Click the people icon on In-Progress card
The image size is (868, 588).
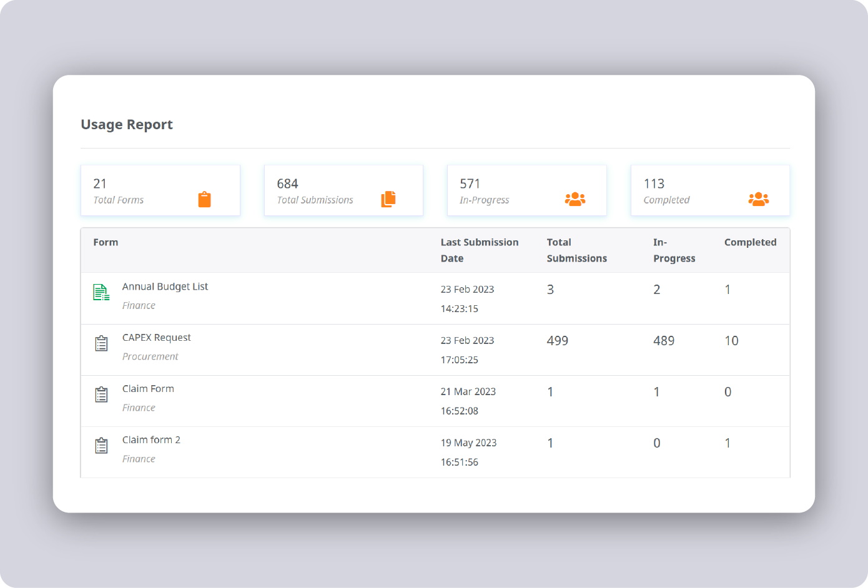point(575,198)
